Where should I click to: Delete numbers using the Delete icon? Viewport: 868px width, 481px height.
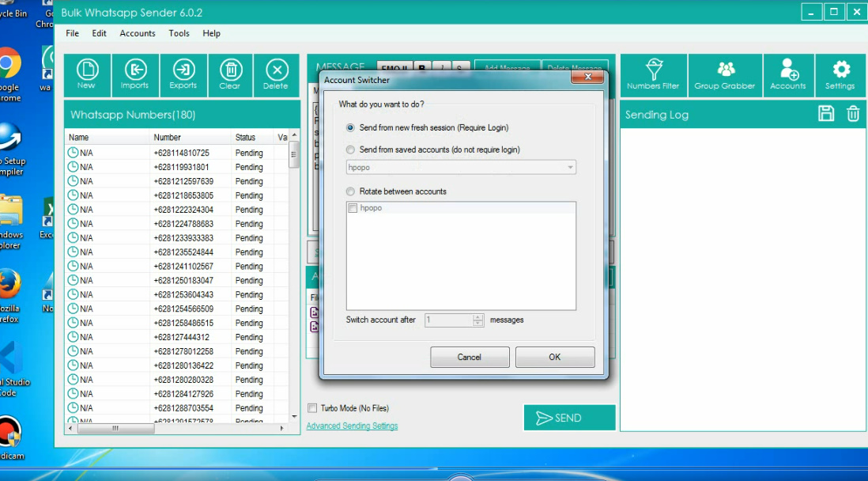(x=276, y=75)
